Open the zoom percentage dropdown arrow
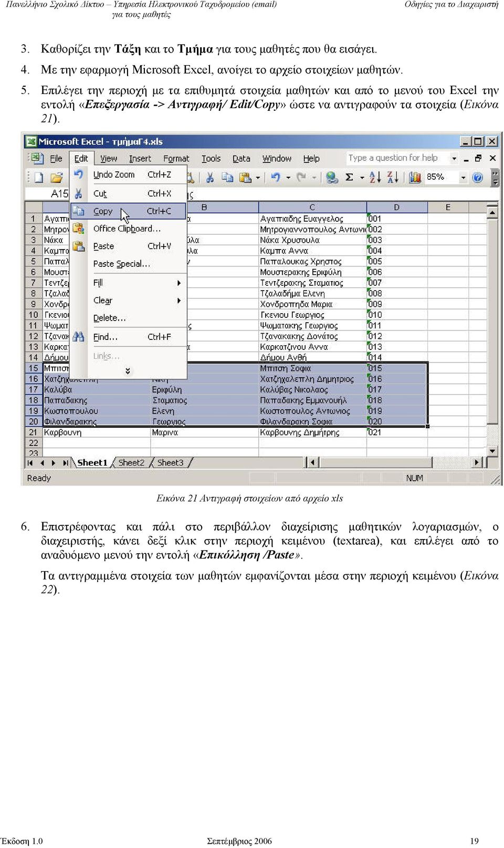 463,178
